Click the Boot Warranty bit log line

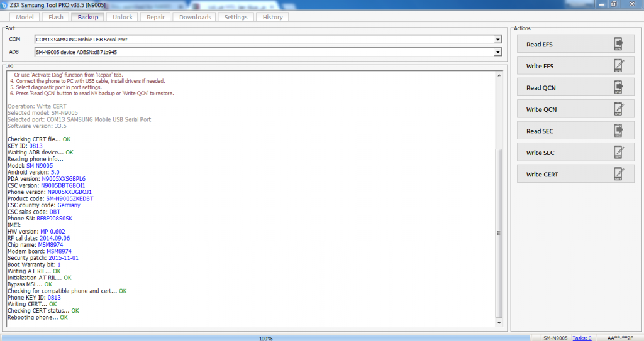point(34,264)
